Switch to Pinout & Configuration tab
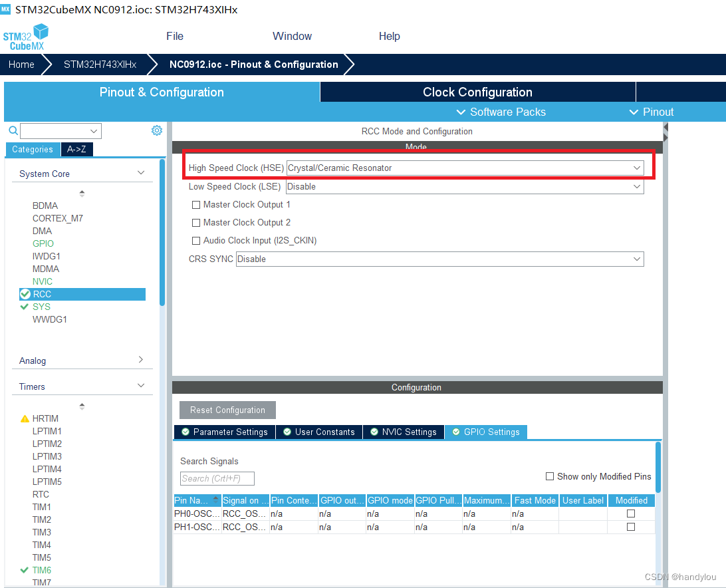This screenshot has width=726, height=588. tap(162, 92)
